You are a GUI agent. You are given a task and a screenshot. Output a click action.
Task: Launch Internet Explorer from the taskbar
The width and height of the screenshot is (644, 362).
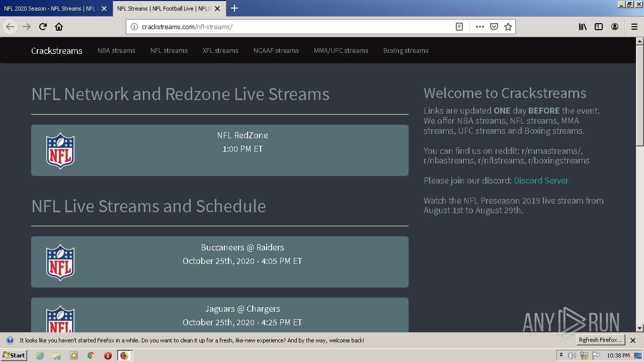point(40,355)
